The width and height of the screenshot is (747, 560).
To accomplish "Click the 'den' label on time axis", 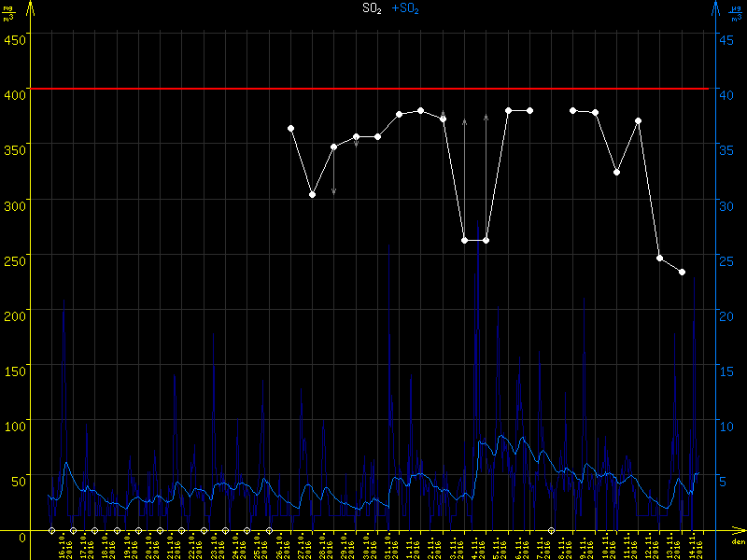I will pyautogui.click(x=737, y=542).
